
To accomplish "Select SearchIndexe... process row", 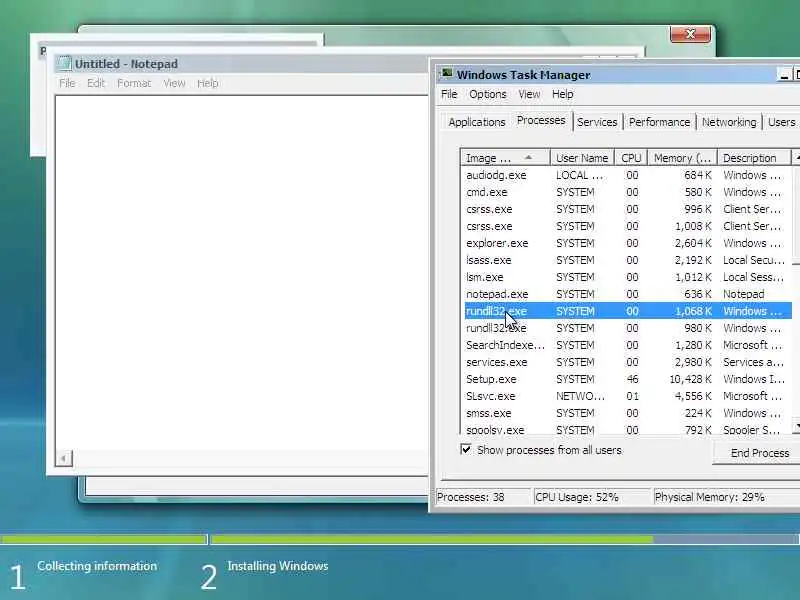I will coord(628,345).
